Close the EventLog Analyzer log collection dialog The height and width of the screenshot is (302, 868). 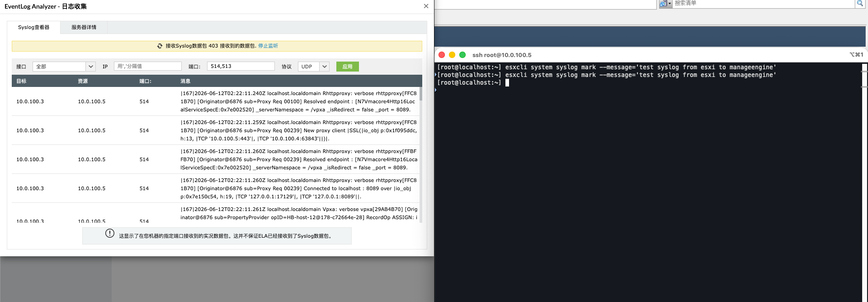426,6
